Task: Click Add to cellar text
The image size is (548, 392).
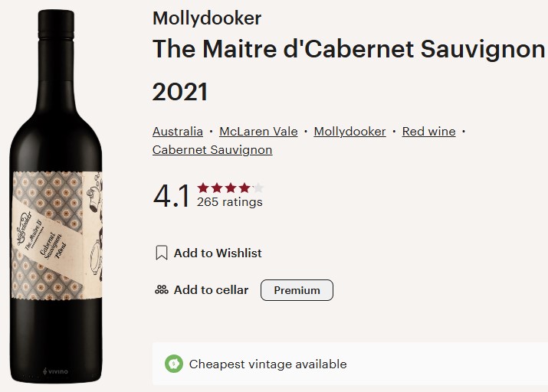Action: [x=211, y=290]
